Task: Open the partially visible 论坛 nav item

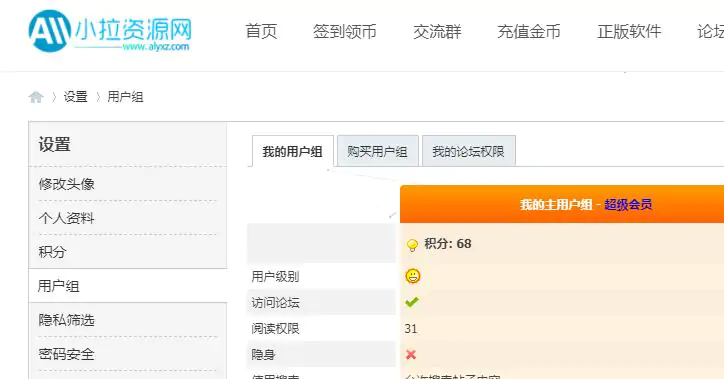Action: 710,31
